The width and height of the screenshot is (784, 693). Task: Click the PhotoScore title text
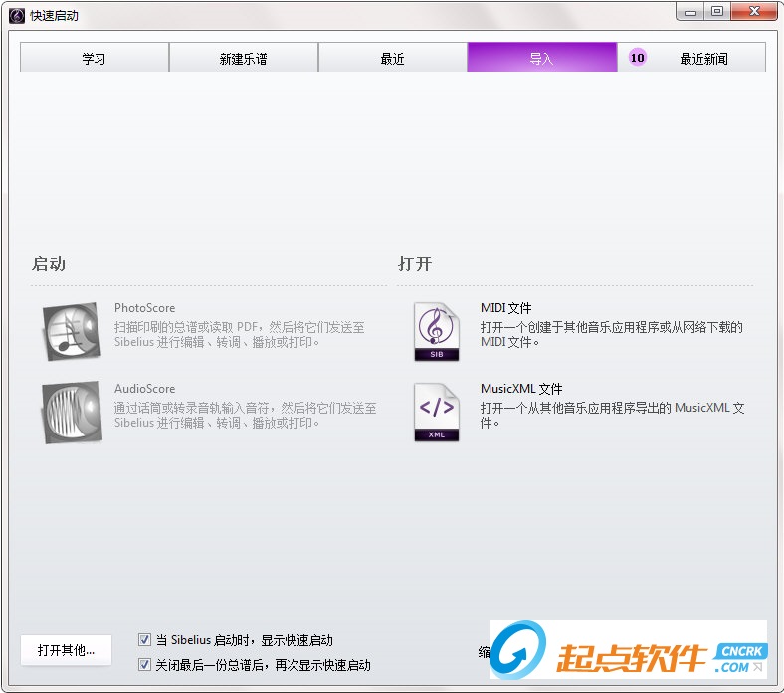144,308
